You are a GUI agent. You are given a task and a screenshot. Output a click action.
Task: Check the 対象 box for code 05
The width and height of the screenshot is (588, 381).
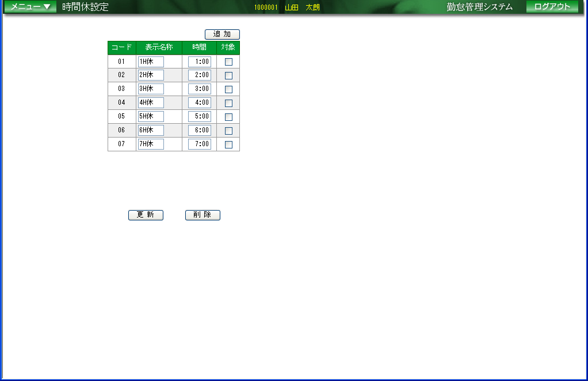(x=228, y=117)
